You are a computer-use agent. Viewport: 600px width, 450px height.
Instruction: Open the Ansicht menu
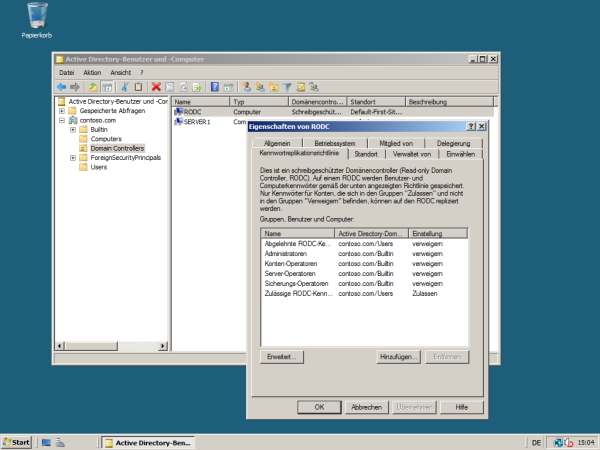click(x=121, y=72)
